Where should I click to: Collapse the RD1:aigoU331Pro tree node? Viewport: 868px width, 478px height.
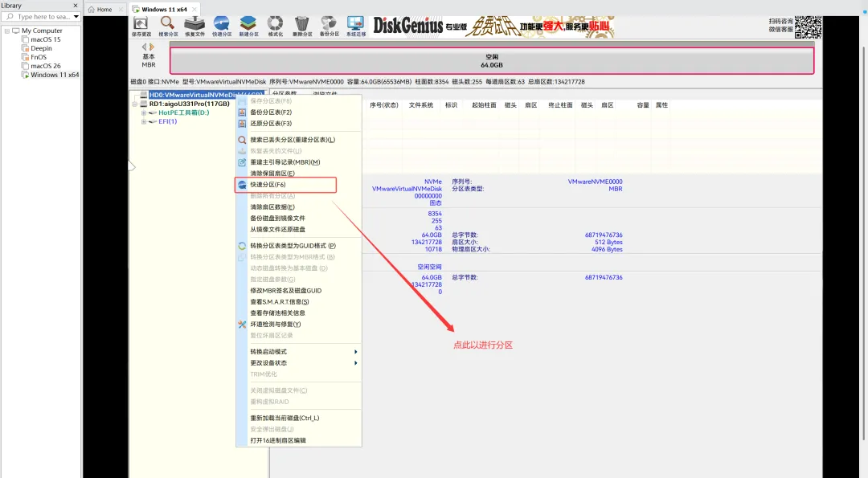(x=134, y=104)
